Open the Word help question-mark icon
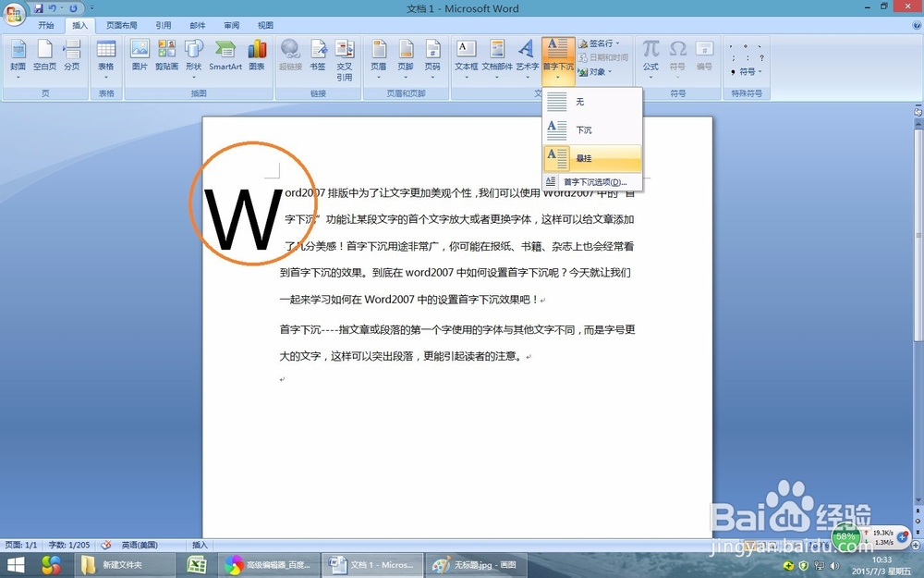Image resolution: width=924 pixels, height=578 pixels. [917, 25]
